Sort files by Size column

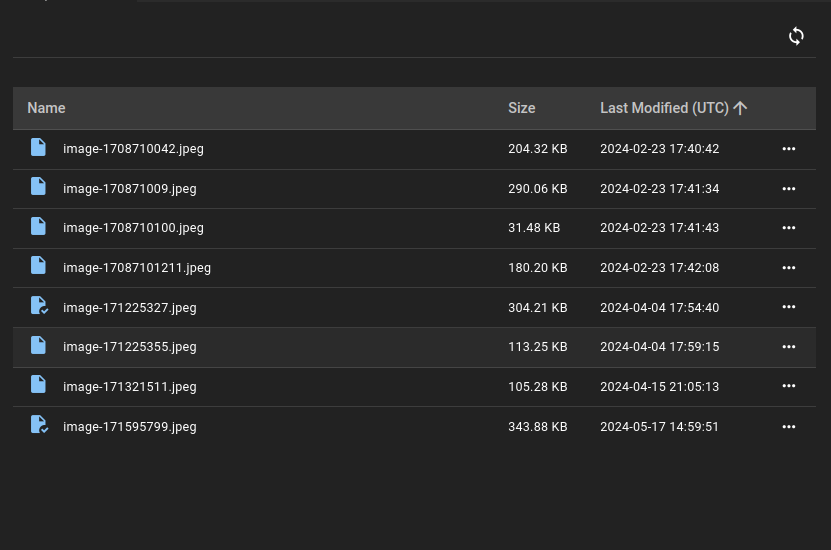[x=521, y=108]
